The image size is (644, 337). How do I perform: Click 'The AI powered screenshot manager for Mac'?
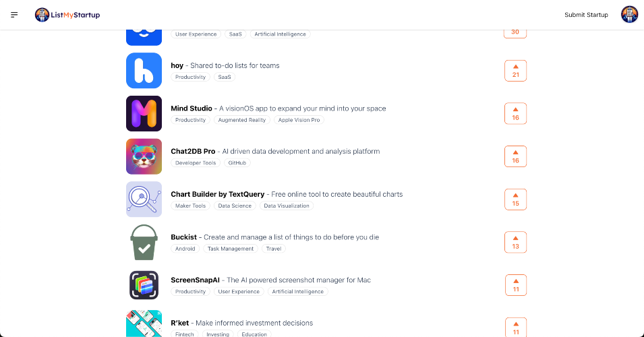(x=299, y=280)
